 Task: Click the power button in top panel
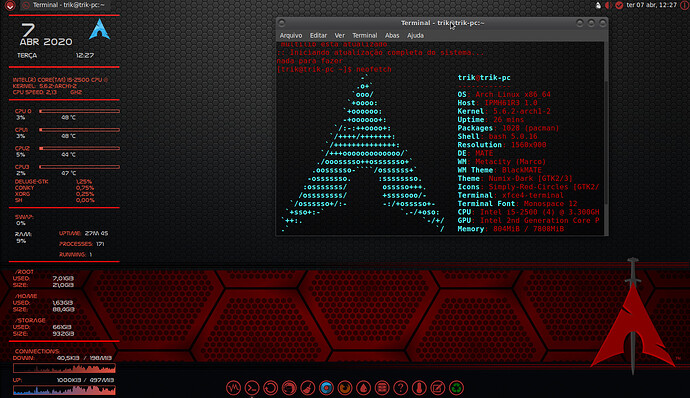(x=684, y=5)
